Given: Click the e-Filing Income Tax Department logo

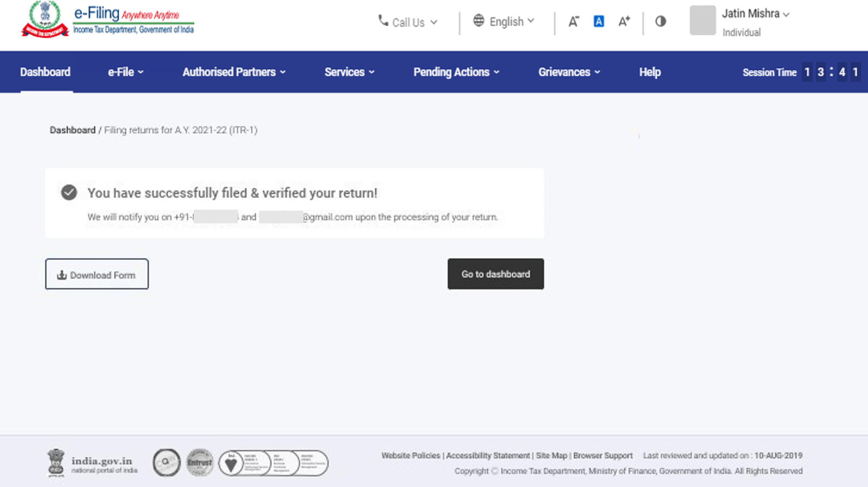Looking at the screenshot, I should (107, 20).
